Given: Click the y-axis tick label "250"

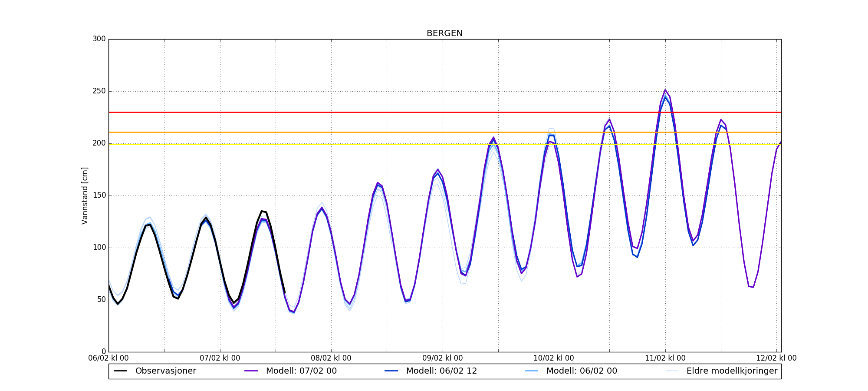Looking at the screenshot, I should (x=99, y=91).
